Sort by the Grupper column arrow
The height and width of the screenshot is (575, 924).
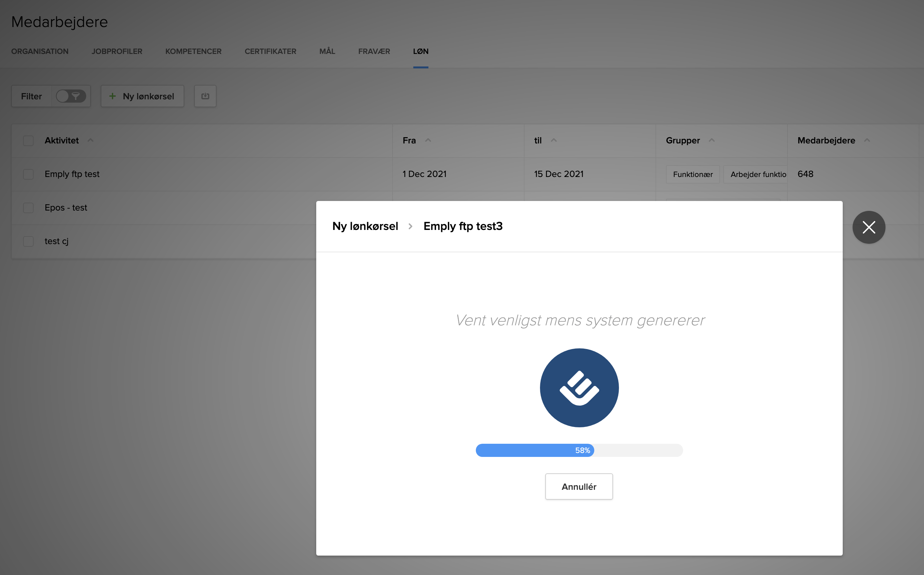coord(712,140)
